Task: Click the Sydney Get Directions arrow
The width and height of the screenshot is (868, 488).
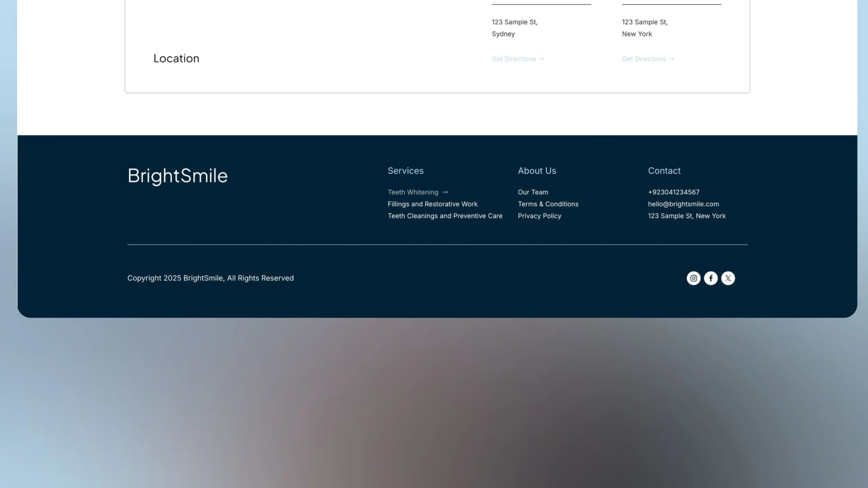Action: click(x=541, y=59)
